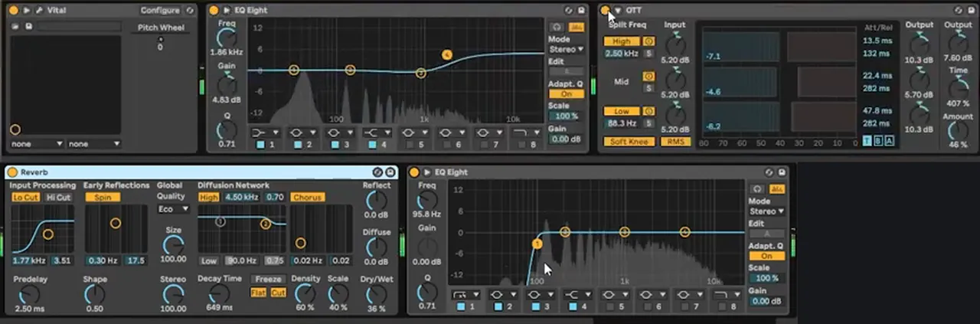Open band 1 filter type dropdown, EQ beside Reverb
980x324 pixels.
tap(466, 294)
